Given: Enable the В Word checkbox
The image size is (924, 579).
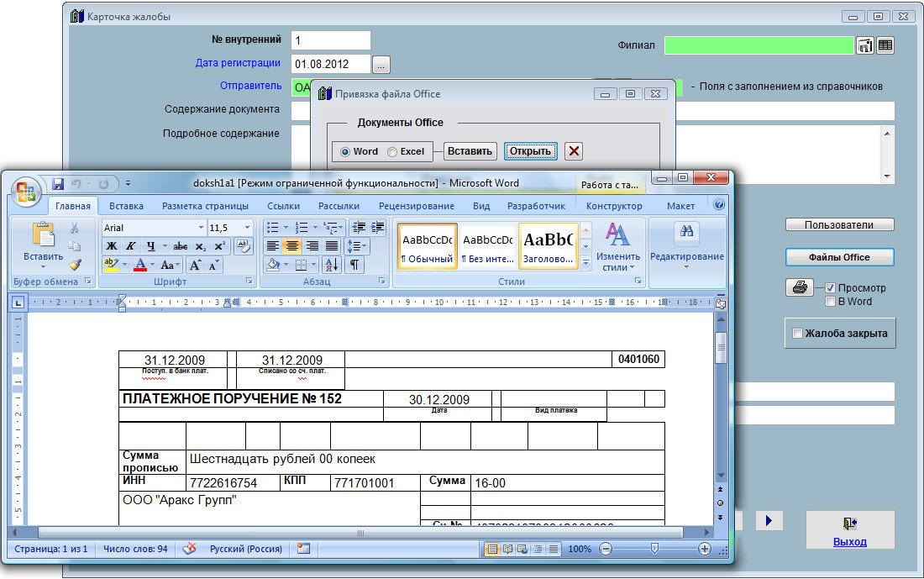Looking at the screenshot, I should 831,301.
